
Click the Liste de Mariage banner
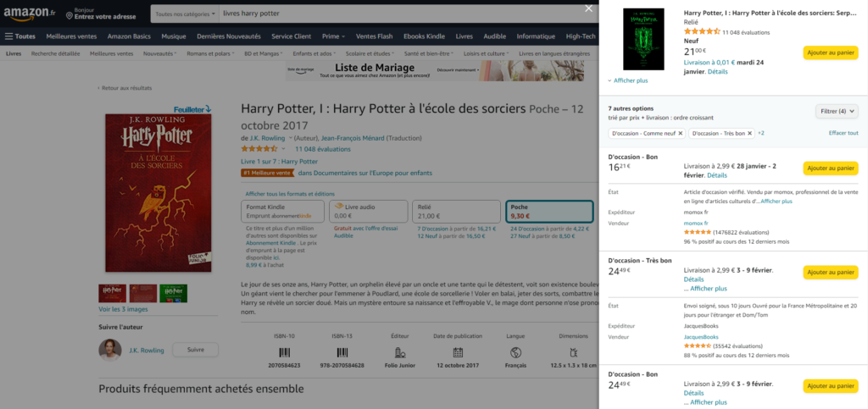point(435,71)
